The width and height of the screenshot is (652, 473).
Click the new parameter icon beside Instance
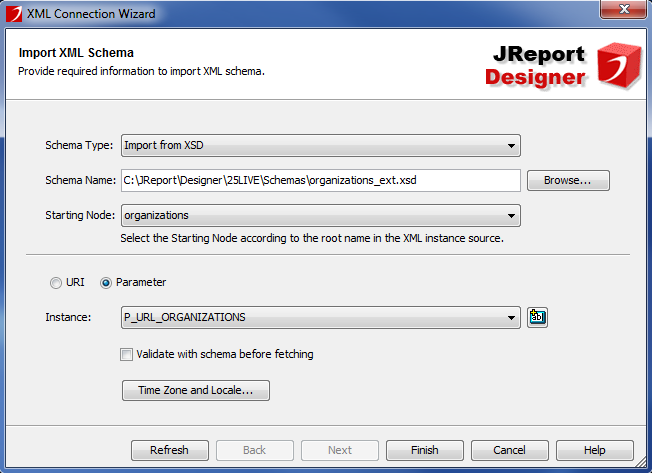(537, 318)
